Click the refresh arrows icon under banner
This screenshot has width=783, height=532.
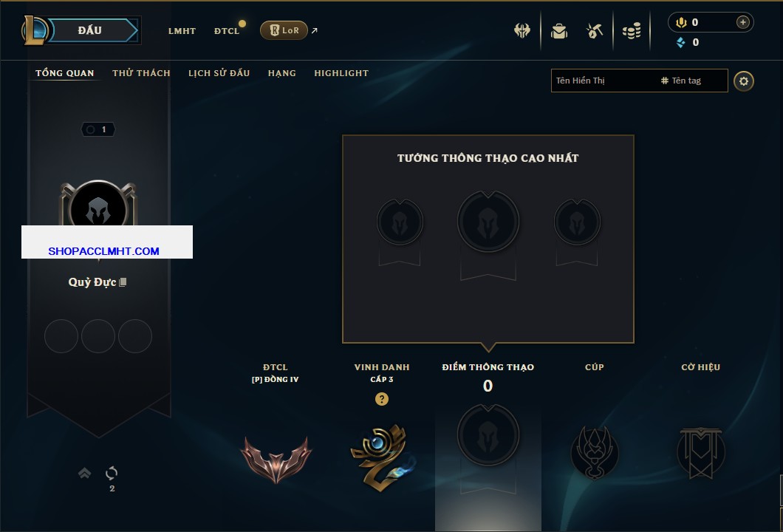[x=112, y=473]
